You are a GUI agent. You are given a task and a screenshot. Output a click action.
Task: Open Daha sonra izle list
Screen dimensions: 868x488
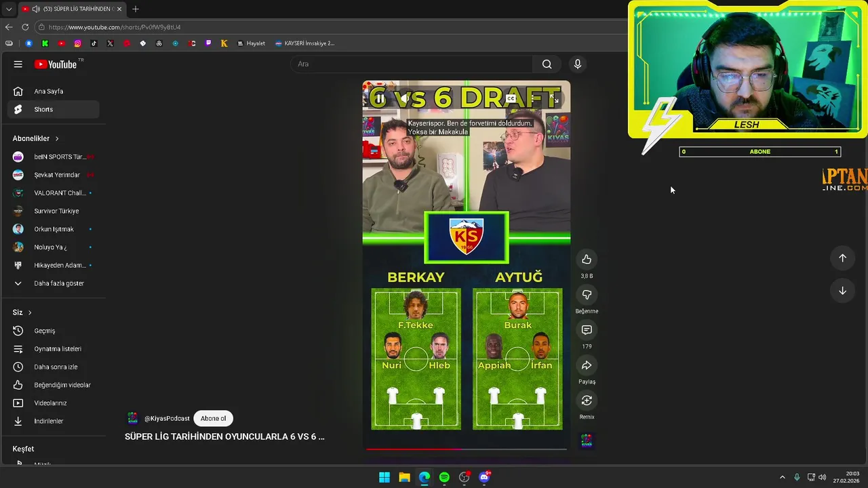pyautogui.click(x=53, y=367)
